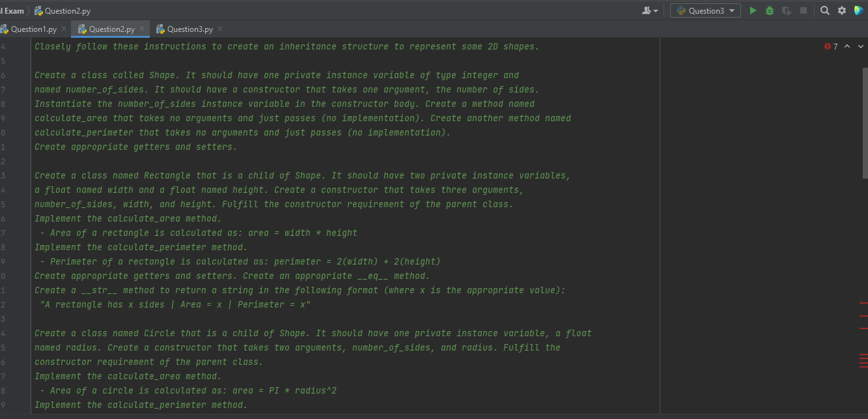This screenshot has width=868, height=419.
Task: Click the Python icon on the Question2.py tab
Action: tap(81, 29)
